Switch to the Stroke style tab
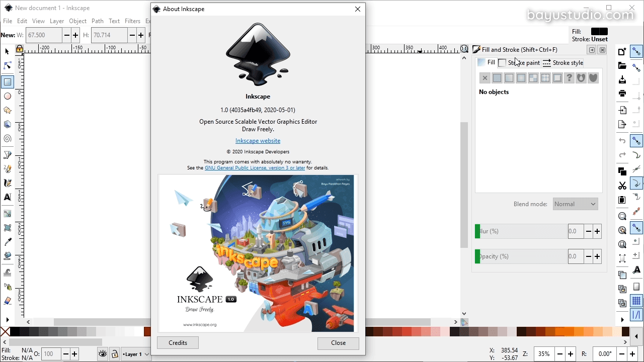 coord(562,63)
